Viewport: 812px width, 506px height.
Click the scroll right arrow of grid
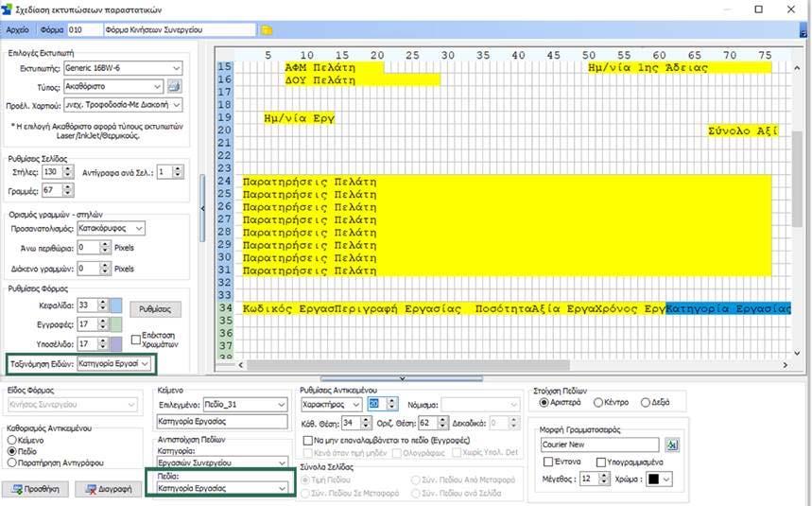click(786, 365)
